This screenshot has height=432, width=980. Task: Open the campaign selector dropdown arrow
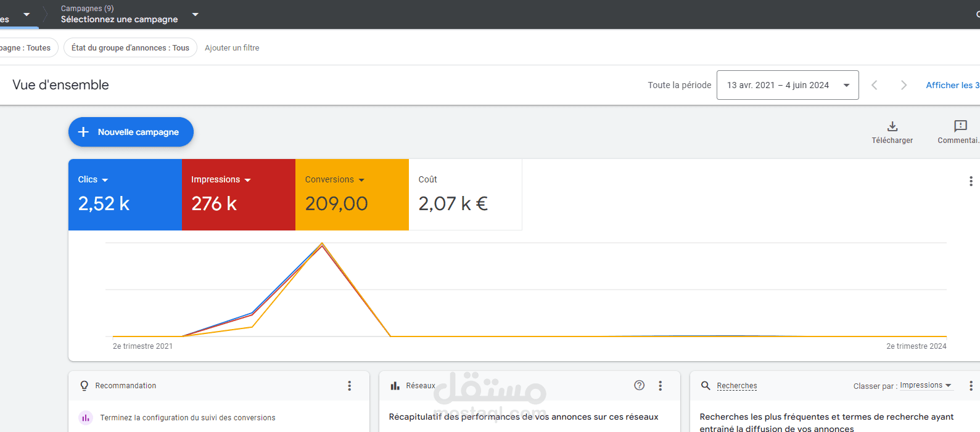(x=196, y=14)
